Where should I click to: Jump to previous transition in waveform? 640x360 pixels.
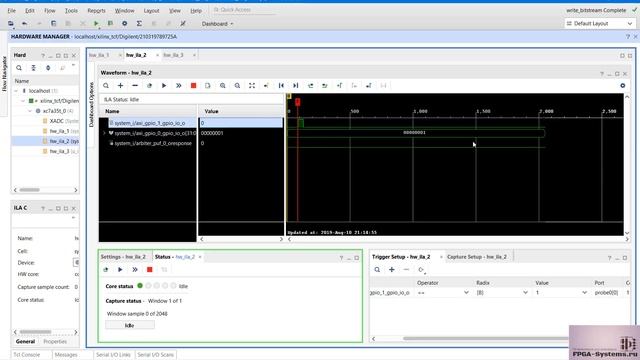311,86
